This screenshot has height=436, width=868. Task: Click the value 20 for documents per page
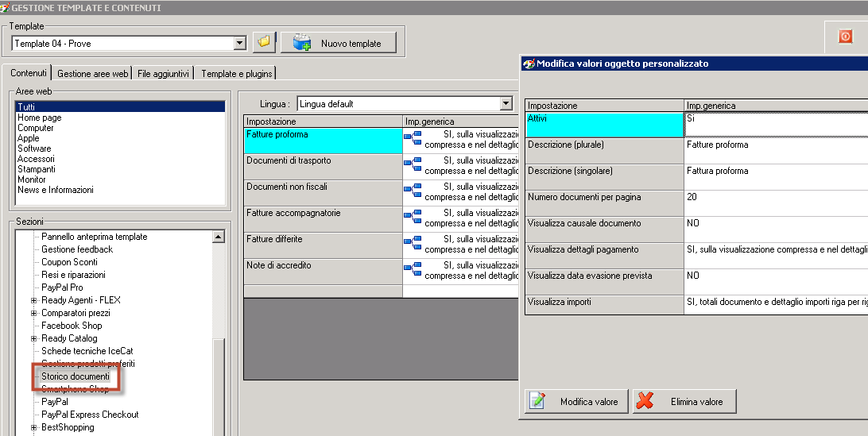[692, 197]
